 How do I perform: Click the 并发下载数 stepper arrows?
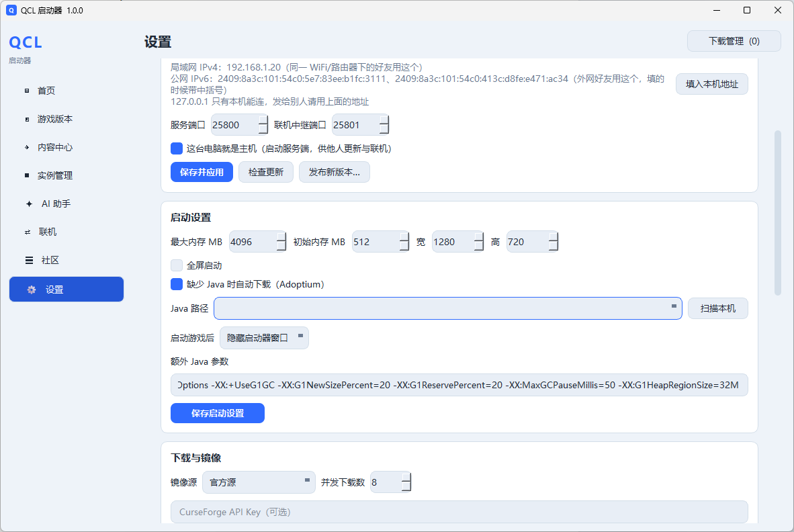(406, 482)
